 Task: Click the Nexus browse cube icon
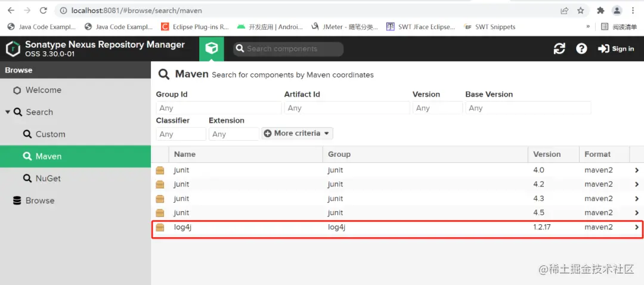(212, 49)
